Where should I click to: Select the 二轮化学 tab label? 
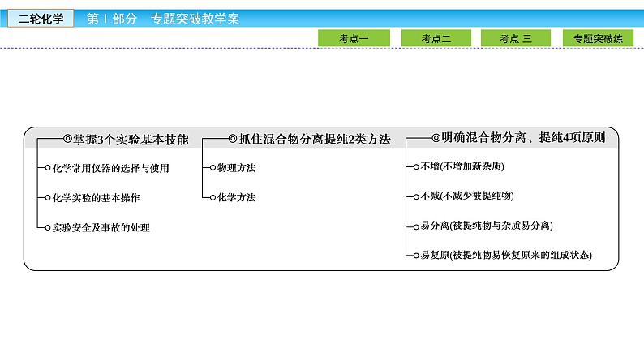tap(41, 19)
